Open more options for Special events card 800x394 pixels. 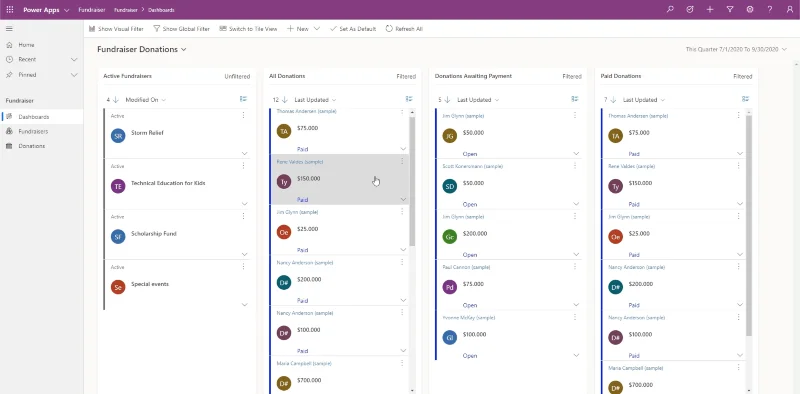coord(243,266)
